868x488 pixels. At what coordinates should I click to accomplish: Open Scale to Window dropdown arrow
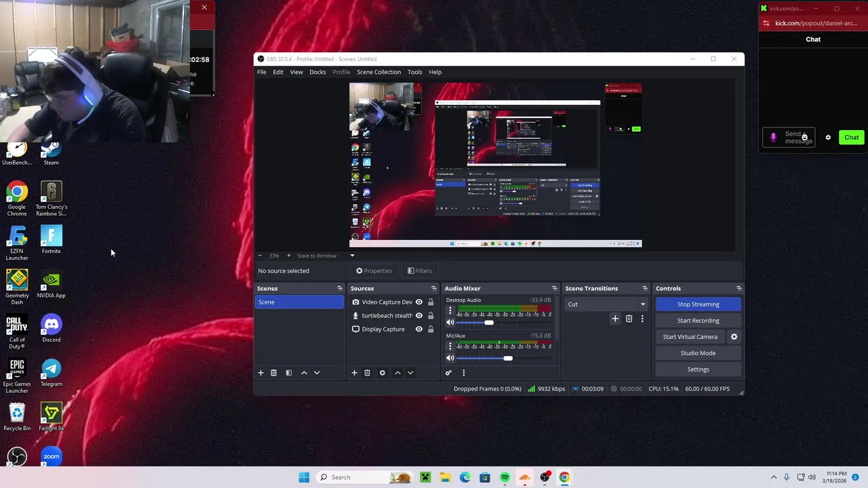click(352, 256)
